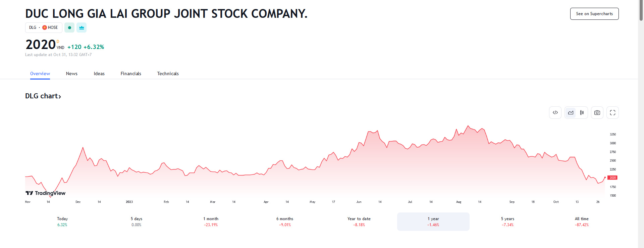644x248 pixels.
Task: Switch to the Financials tab
Action: (131, 73)
